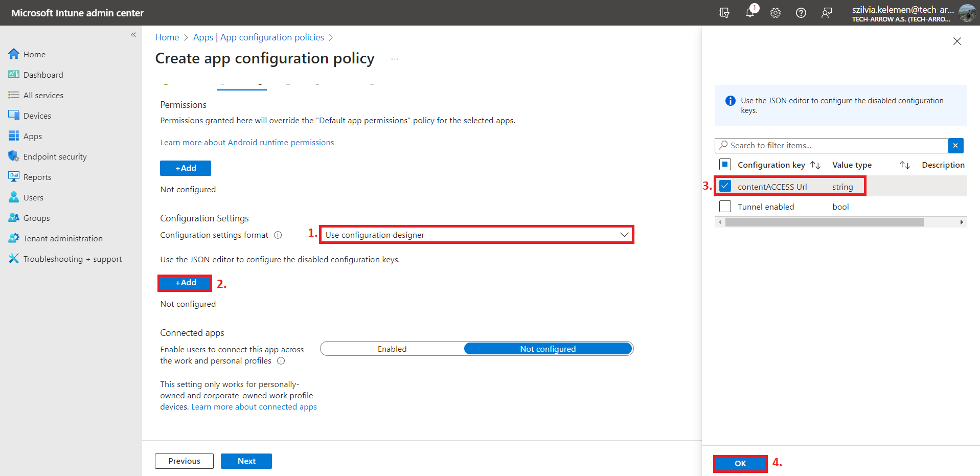Open the configuration settings format dropdown

476,235
